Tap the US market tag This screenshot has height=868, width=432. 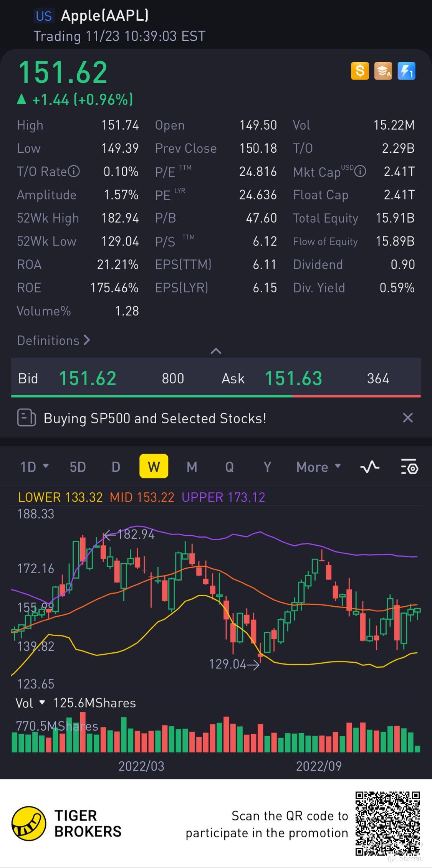[x=44, y=16]
